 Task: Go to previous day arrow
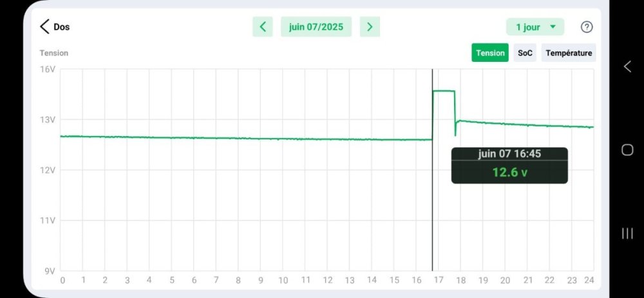[x=263, y=26]
